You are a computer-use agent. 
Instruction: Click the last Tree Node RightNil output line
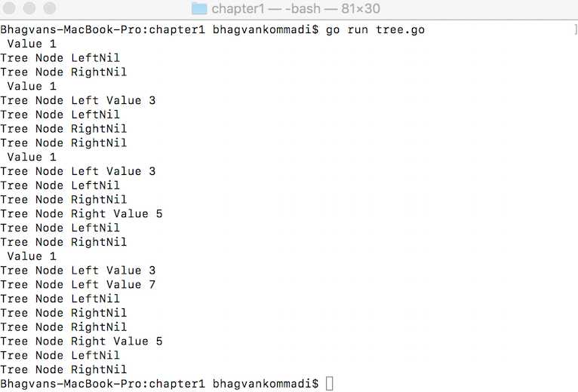tap(63, 369)
